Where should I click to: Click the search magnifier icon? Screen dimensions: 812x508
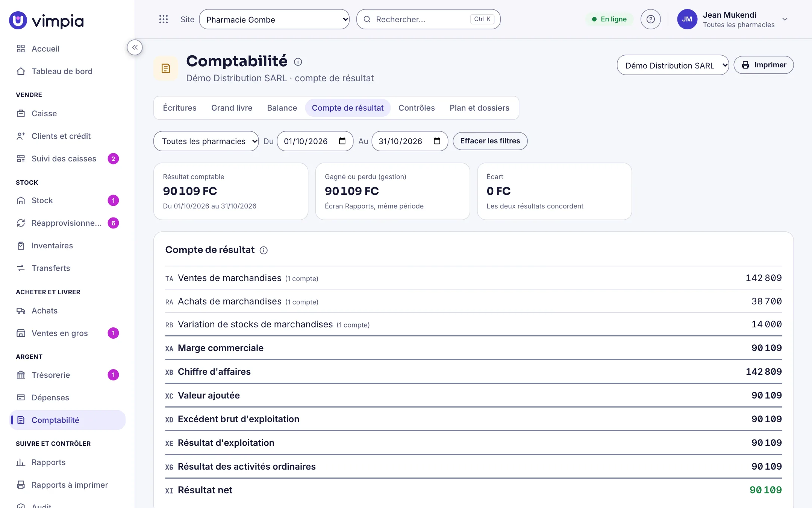pyautogui.click(x=367, y=19)
